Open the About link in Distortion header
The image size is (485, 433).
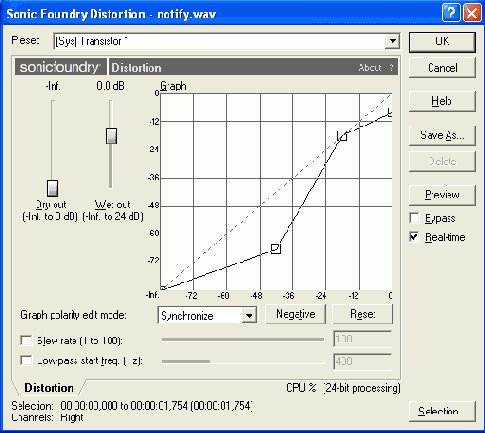tap(370, 68)
